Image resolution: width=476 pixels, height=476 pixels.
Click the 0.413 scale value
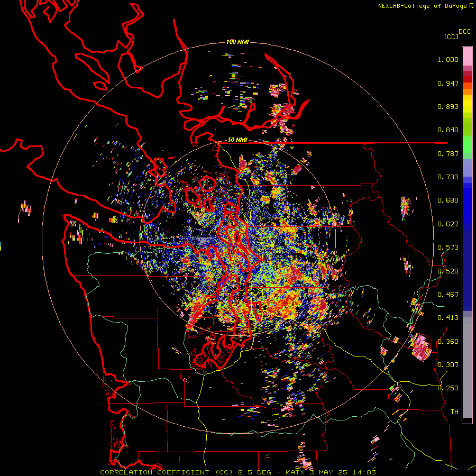(x=448, y=318)
